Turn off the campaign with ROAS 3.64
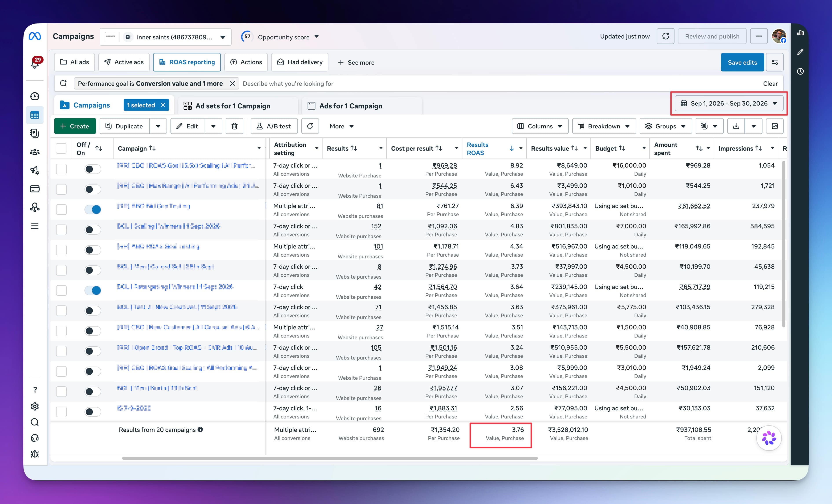 click(93, 290)
